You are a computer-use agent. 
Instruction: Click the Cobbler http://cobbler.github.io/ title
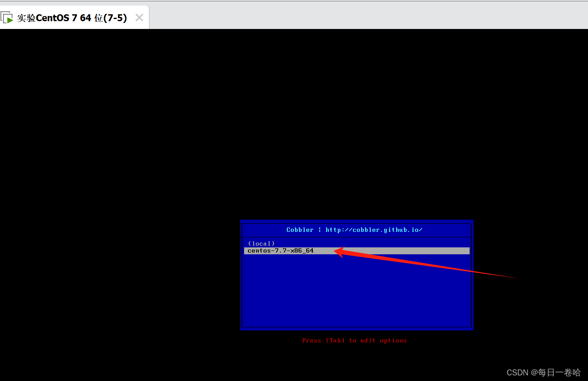pos(354,230)
